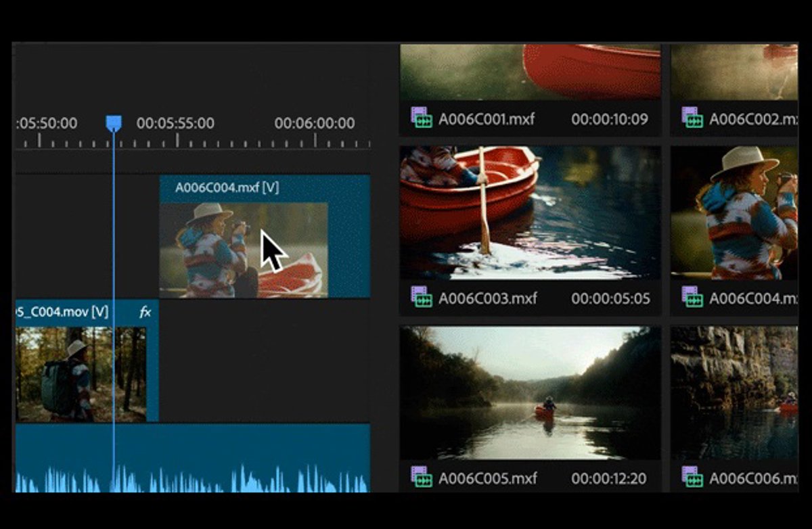The width and height of the screenshot is (812, 529).
Task: Select the A006C005.mxf misty river thumbnail
Action: (530, 392)
